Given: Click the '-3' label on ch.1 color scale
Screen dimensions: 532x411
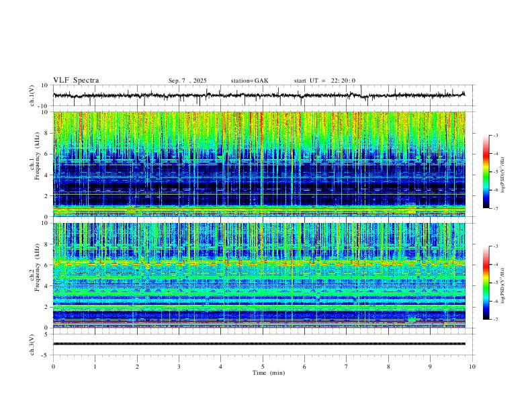Looking at the screenshot, I should pyautogui.click(x=495, y=135).
